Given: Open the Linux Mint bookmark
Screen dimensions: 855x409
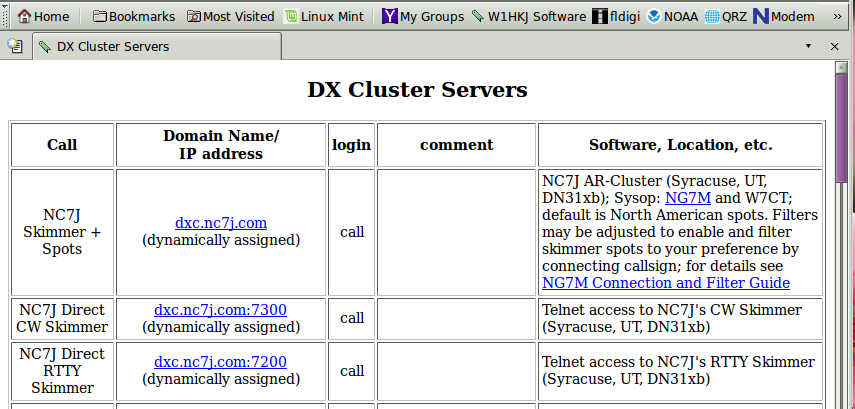Looking at the screenshot, I should coord(324,16).
